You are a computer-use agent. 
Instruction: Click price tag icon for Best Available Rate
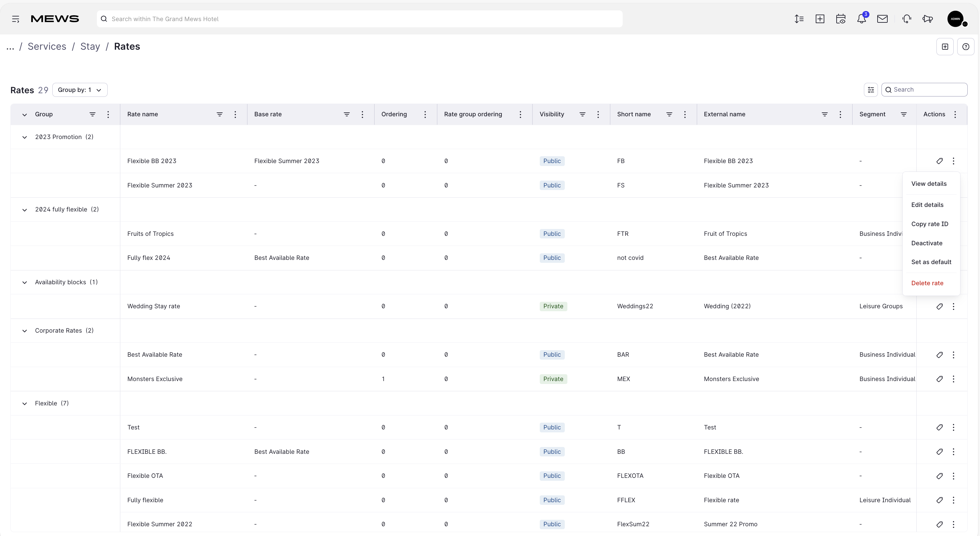(x=939, y=355)
